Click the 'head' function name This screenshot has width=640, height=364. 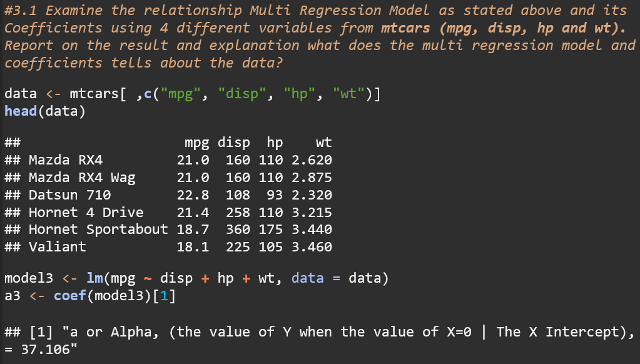point(21,111)
